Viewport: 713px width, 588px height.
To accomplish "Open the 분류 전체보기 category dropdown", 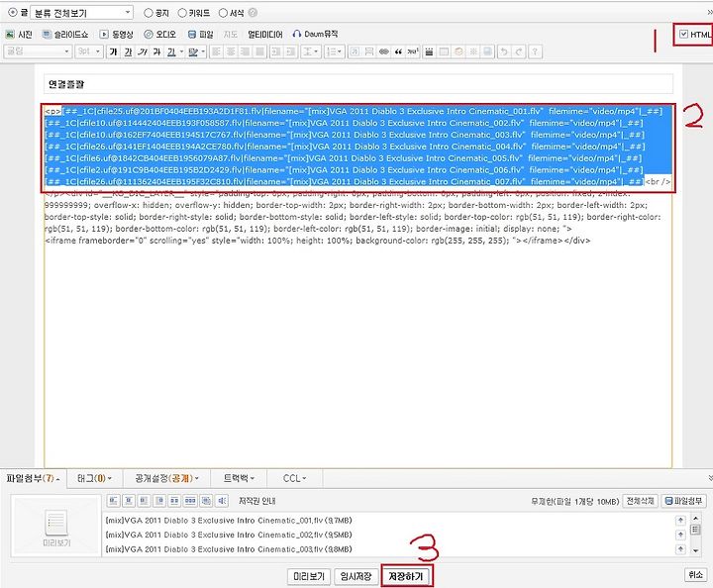I will click(82, 13).
